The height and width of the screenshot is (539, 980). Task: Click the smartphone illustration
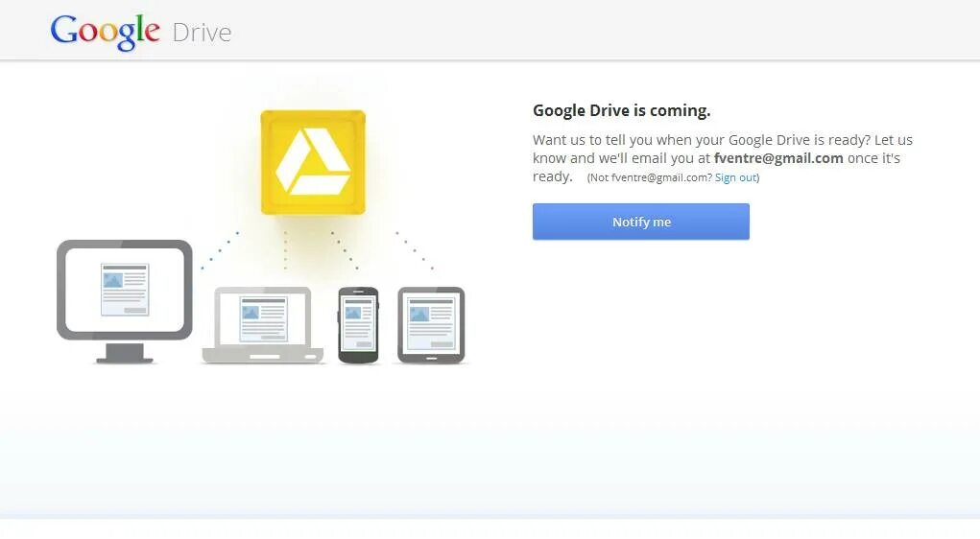(x=358, y=325)
